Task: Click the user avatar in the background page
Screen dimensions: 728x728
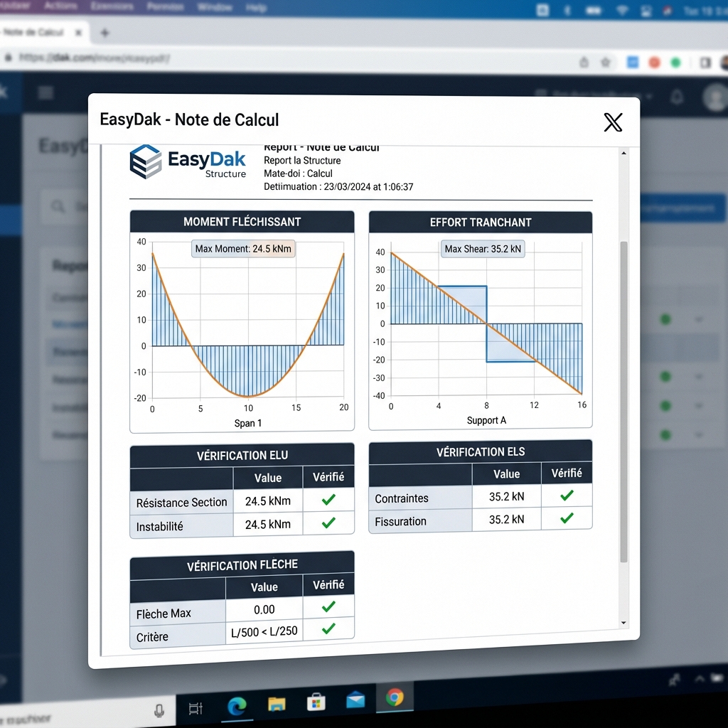Action: click(715, 97)
